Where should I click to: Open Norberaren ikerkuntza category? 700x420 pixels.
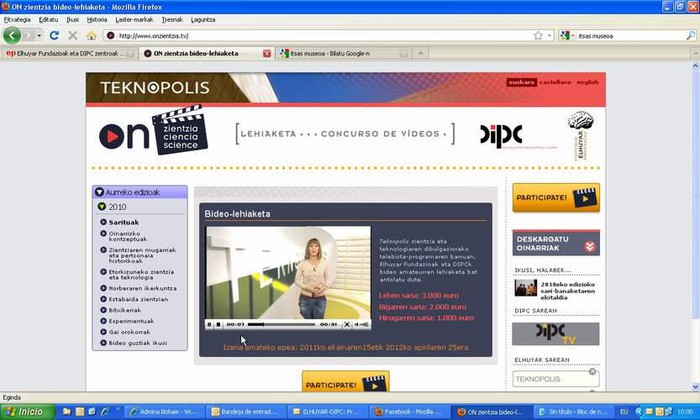coord(142,288)
